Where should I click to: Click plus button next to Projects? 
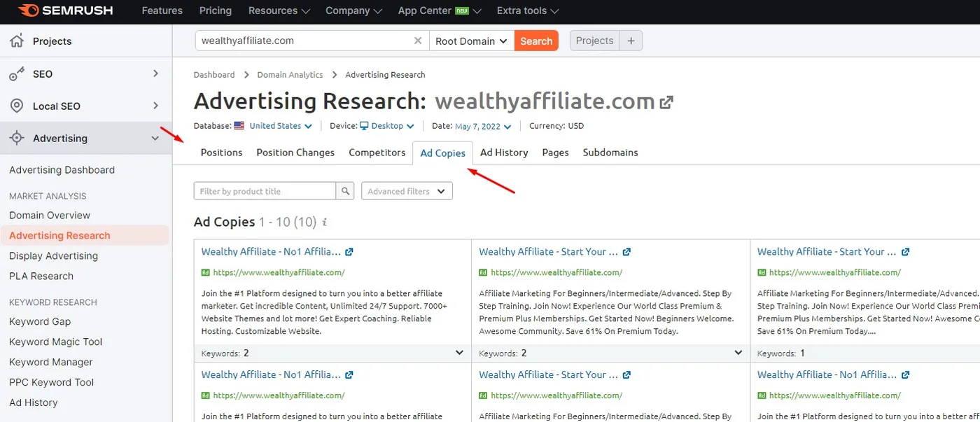(631, 41)
